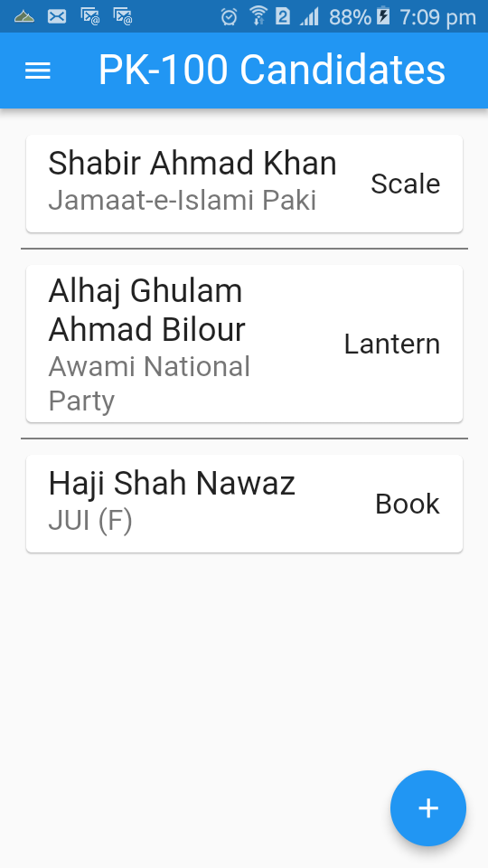
Task: Click the Jamaat-e-Islami Paki party text
Action: click(182, 201)
